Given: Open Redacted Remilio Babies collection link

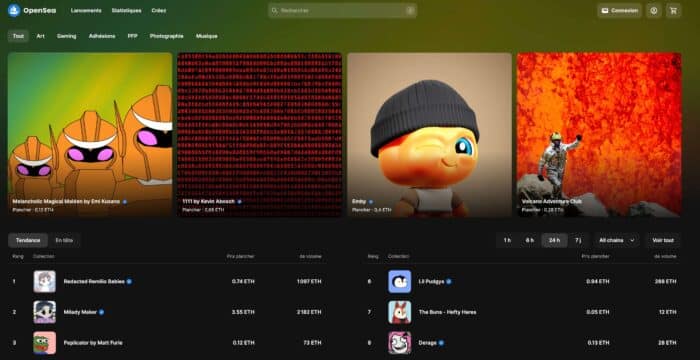Looking at the screenshot, I should pyautogui.click(x=94, y=281).
